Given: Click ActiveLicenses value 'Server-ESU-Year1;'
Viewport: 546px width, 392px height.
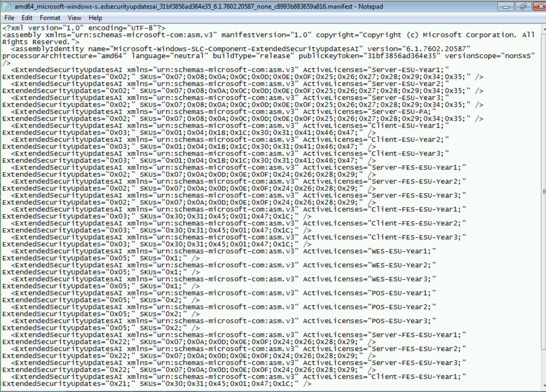Looking at the screenshot, I should click(408, 70).
